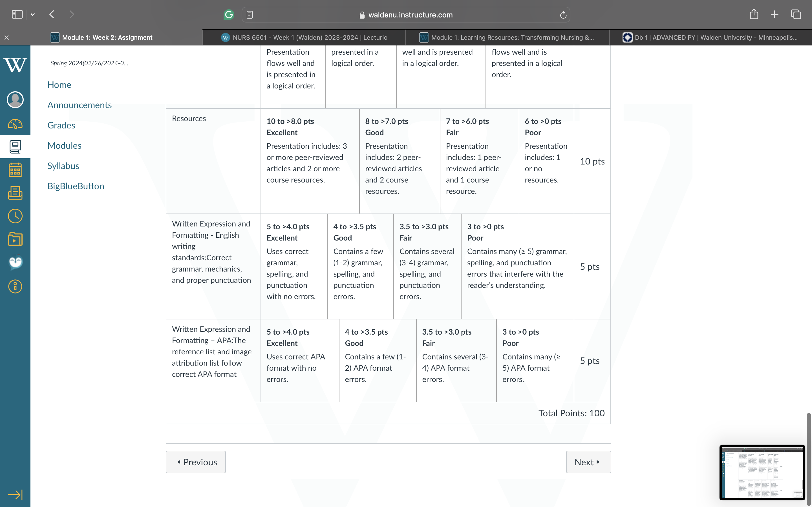Open the History clock icon
812x507 pixels.
(x=15, y=216)
